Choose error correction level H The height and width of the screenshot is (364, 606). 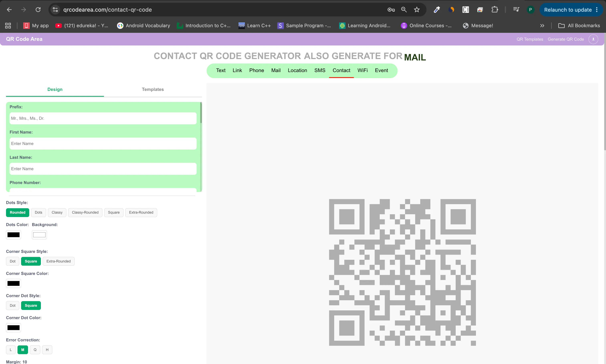(x=47, y=350)
